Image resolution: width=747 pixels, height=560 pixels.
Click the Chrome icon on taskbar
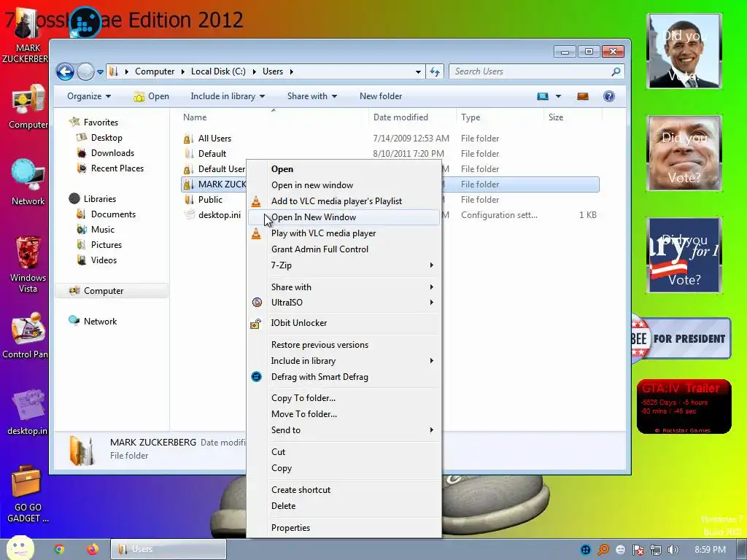pos(59,549)
